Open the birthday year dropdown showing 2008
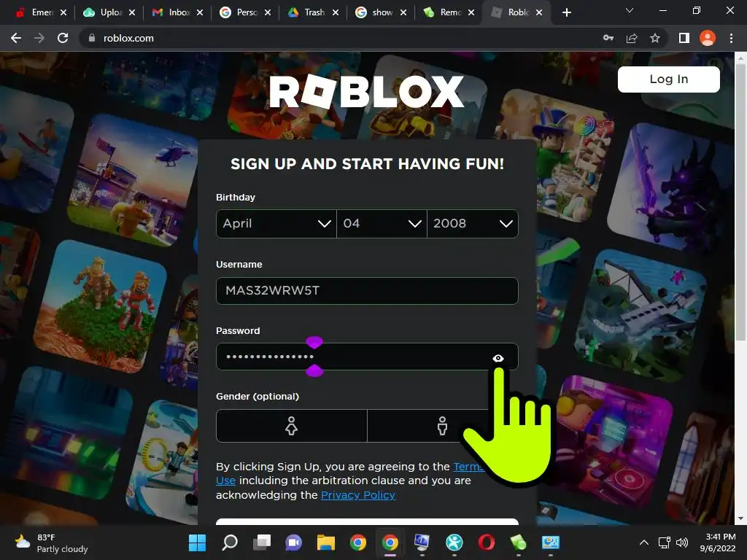Viewport: 747px width, 560px height. point(473,223)
